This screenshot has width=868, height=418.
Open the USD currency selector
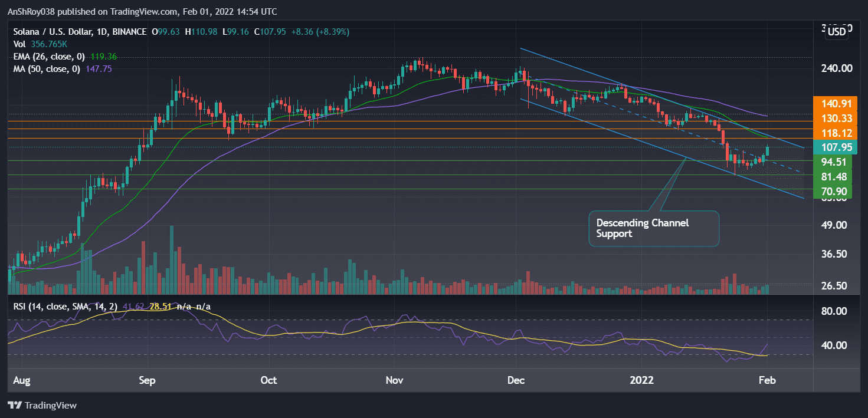837,32
